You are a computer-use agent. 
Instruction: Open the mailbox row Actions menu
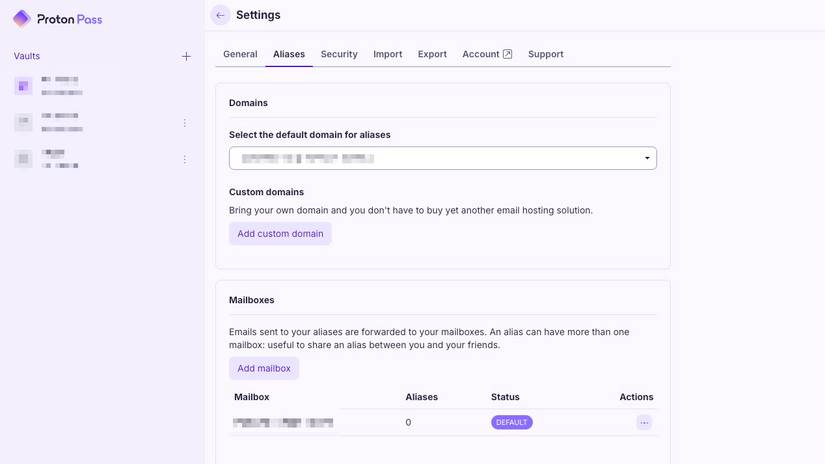pyautogui.click(x=643, y=423)
